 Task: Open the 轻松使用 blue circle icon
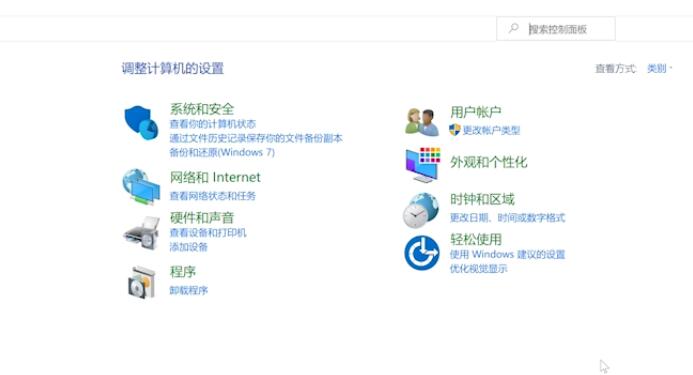tap(422, 253)
